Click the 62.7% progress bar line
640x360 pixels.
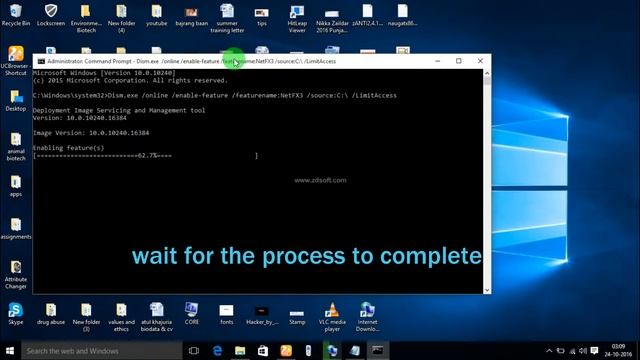(x=145, y=156)
